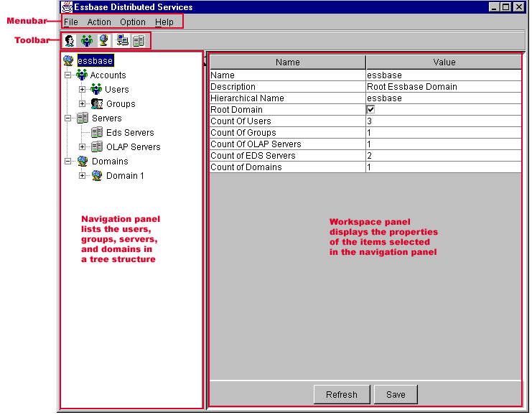Click the 'Count Of Groups' name cell
532x415 pixels.
(x=288, y=133)
